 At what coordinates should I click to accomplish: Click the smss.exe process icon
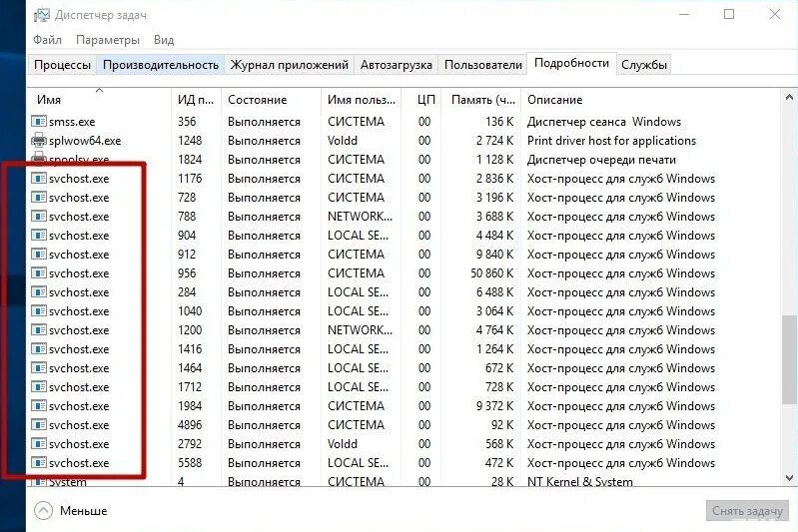pos(39,121)
